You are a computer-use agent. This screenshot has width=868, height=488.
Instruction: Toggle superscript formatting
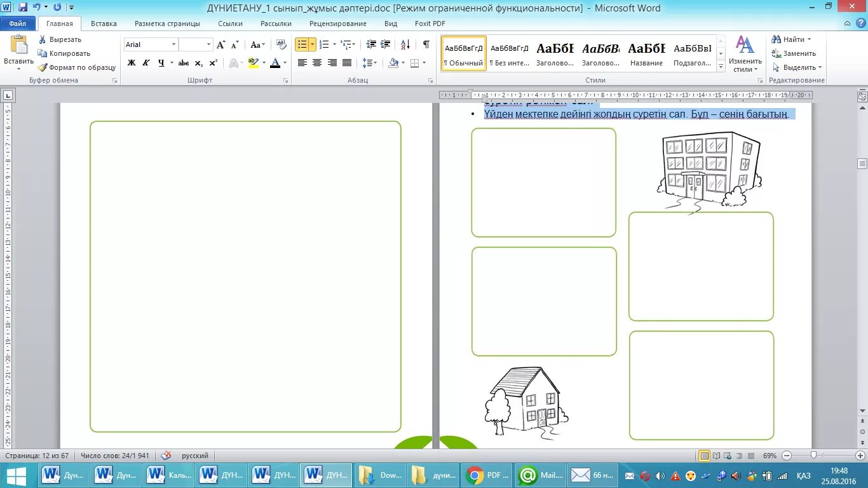[214, 63]
